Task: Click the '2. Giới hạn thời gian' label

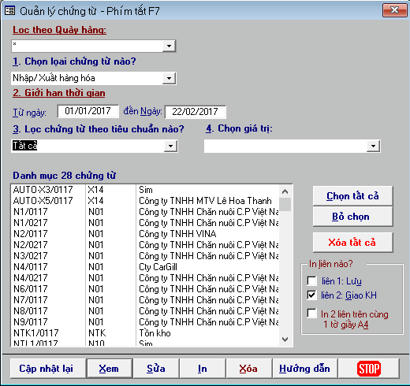Action: point(59,93)
